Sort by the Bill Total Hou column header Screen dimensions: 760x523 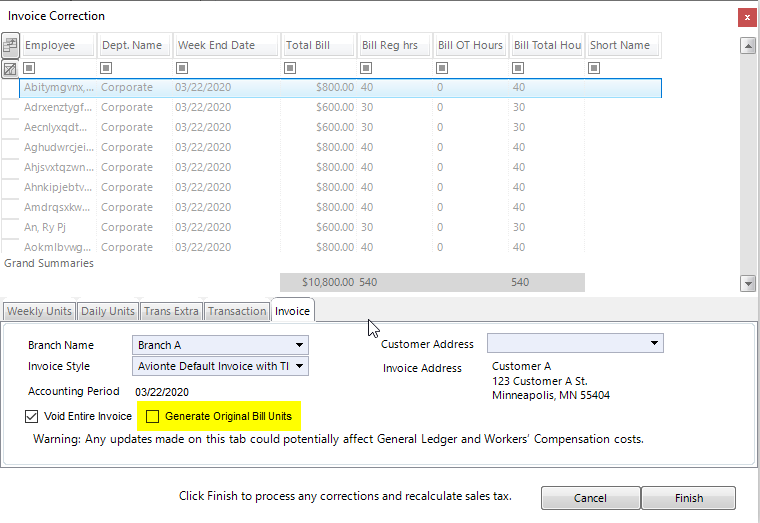pyautogui.click(x=547, y=45)
